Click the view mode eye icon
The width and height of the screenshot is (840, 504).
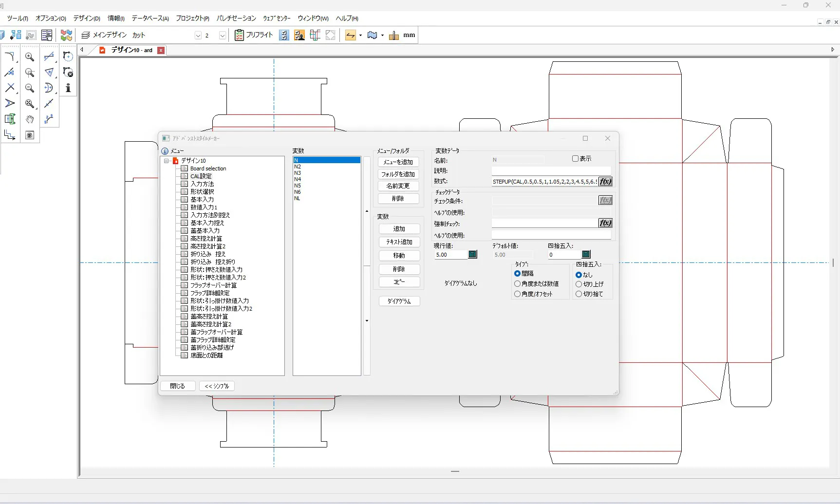click(x=30, y=135)
